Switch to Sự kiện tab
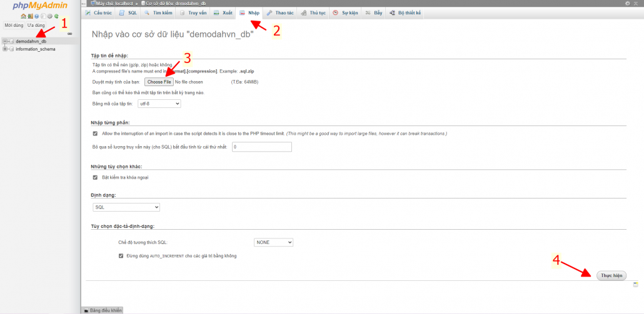 (345, 12)
